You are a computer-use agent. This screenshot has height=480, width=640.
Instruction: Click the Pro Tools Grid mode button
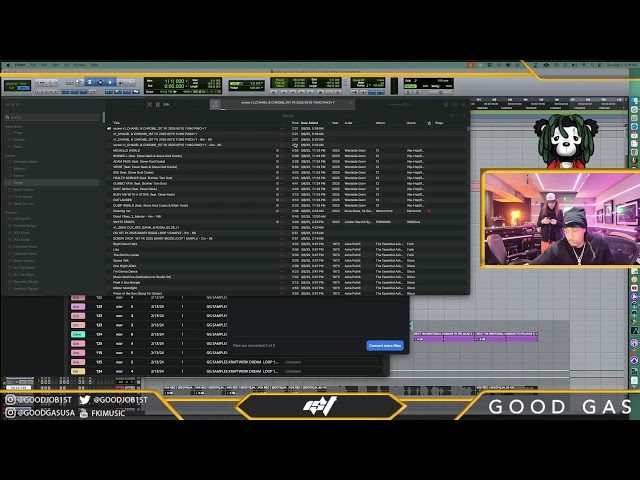coord(23,87)
